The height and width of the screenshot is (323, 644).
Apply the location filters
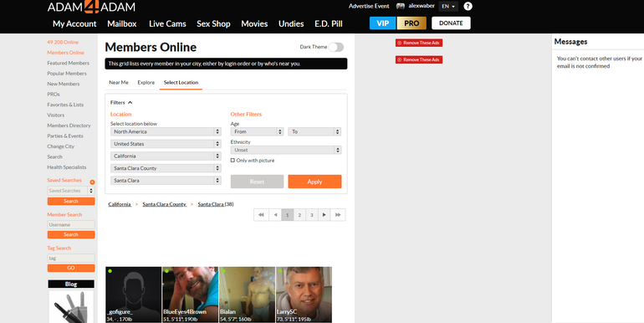pos(314,182)
